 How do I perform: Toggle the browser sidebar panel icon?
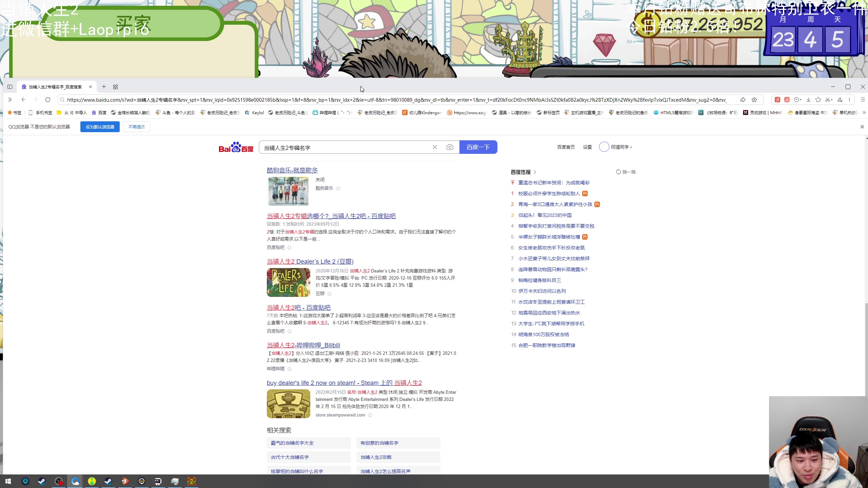click(x=10, y=87)
